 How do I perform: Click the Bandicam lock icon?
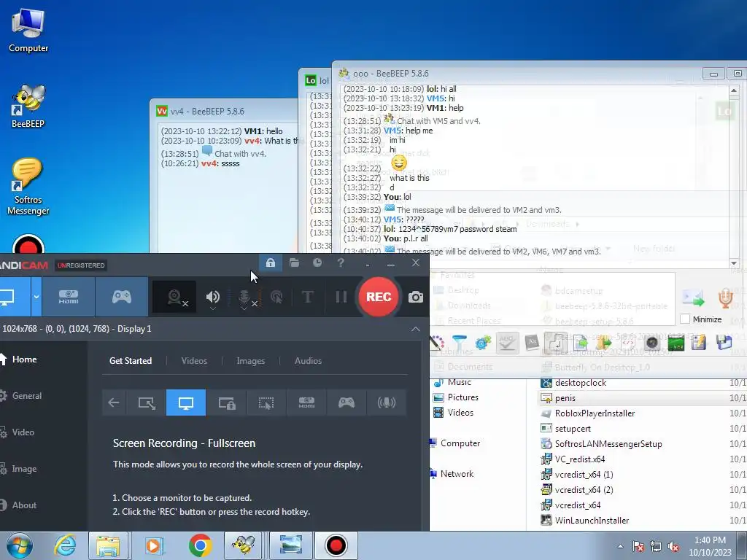click(x=271, y=262)
